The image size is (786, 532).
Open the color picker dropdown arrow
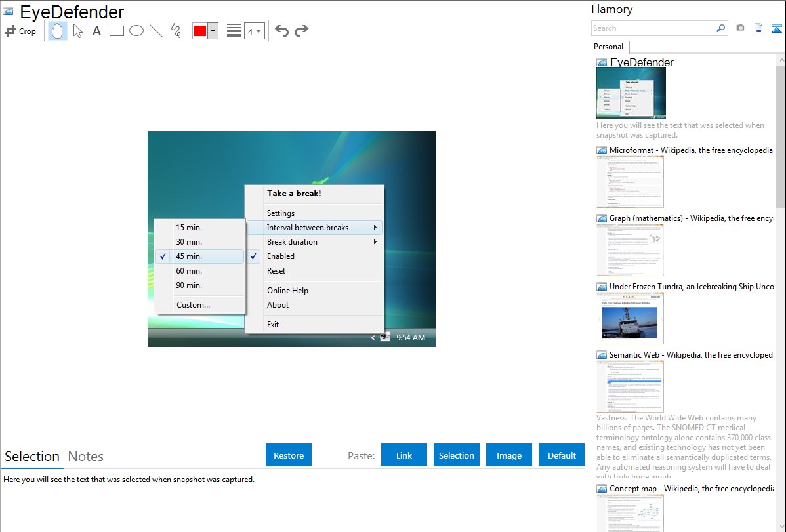click(213, 31)
